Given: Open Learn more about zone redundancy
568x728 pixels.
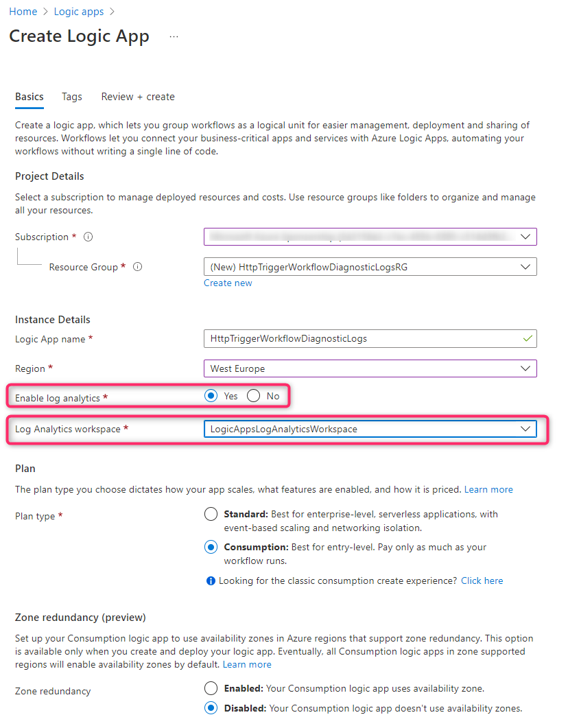Looking at the screenshot, I should click(x=246, y=664).
